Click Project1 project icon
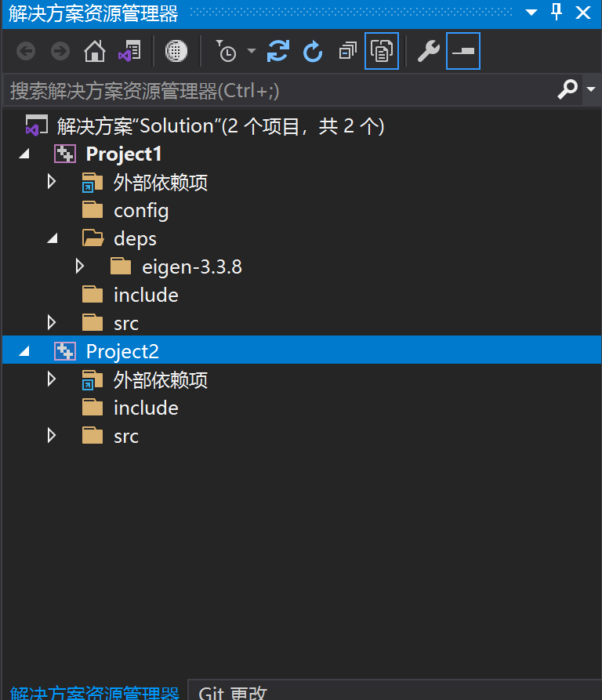Viewport: 602px width, 700px height. tap(65, 154)
